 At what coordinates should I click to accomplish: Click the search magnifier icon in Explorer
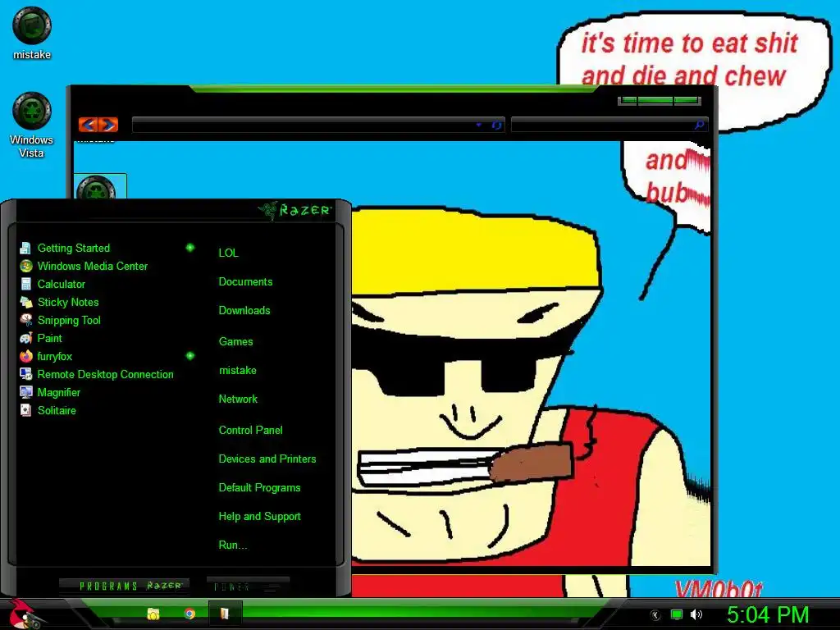pyautogui.click(x=699, y=125)
